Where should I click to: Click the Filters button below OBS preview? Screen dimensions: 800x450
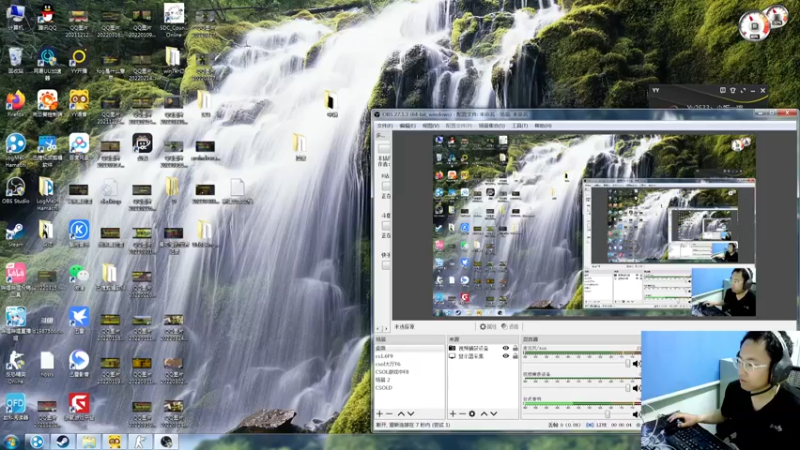(510, 327)
